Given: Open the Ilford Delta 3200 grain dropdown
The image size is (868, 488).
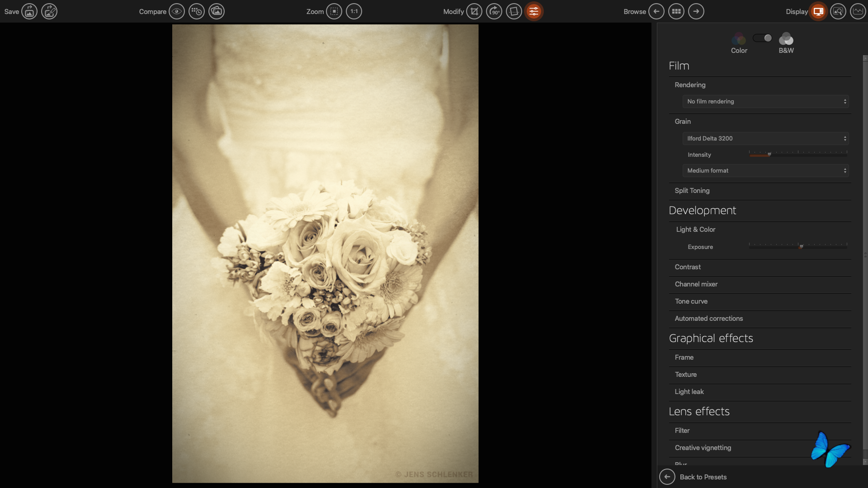Looking at the screenshot, I should point(766,139).
